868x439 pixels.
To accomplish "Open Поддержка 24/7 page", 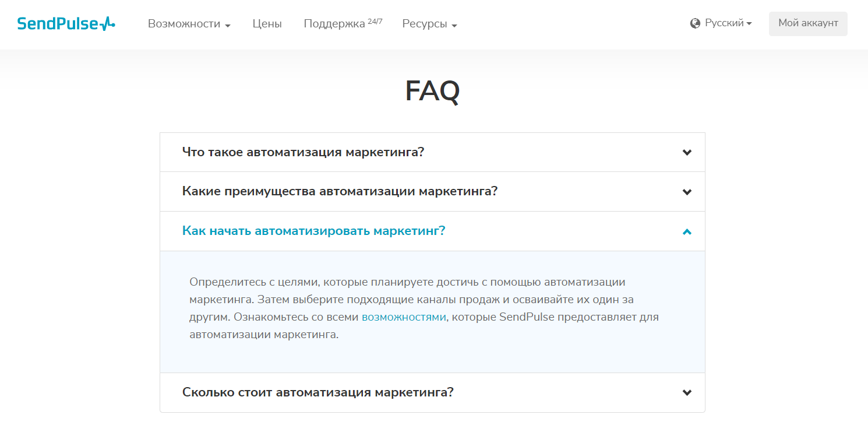I will 343,24.
